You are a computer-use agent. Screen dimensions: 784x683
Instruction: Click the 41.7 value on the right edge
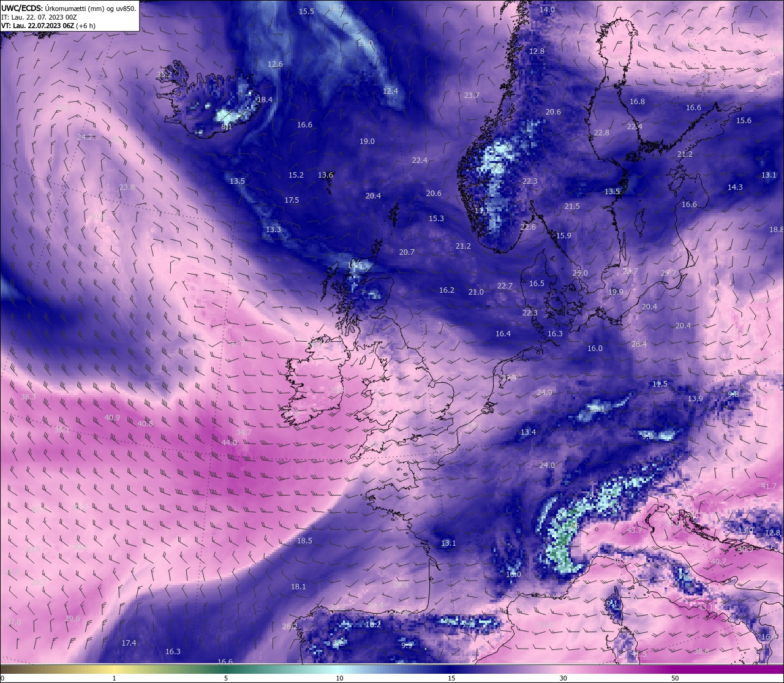coord(768,486)
